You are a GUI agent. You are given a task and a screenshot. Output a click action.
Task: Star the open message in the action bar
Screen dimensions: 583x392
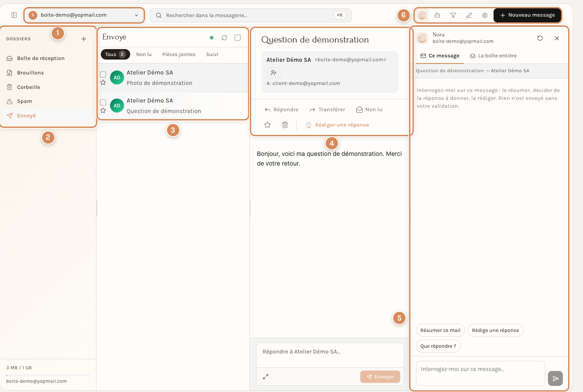(x=267, y=125)
